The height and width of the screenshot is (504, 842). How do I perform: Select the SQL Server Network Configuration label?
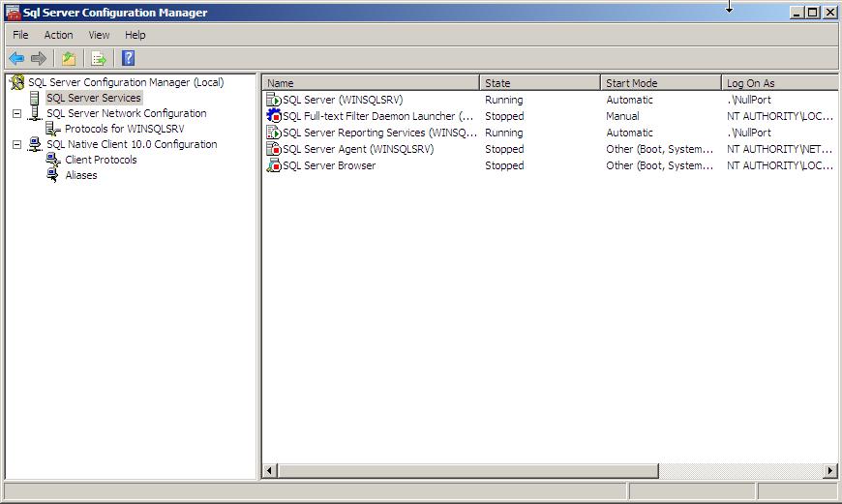(x=126, y=113)
